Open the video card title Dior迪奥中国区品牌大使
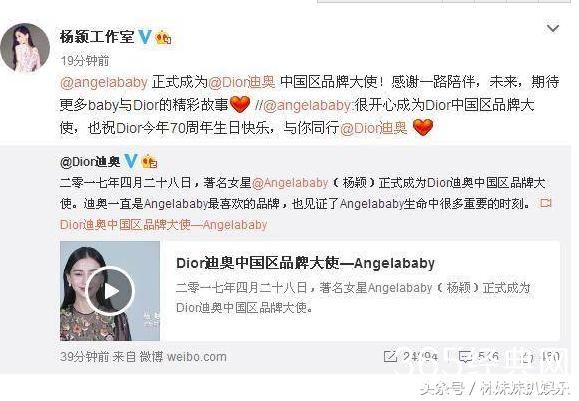Screen dimensions: 579x401 point(305,263)
